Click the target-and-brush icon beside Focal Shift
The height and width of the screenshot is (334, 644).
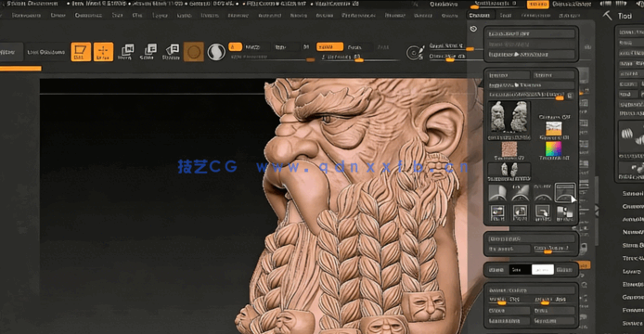point(415,53)
